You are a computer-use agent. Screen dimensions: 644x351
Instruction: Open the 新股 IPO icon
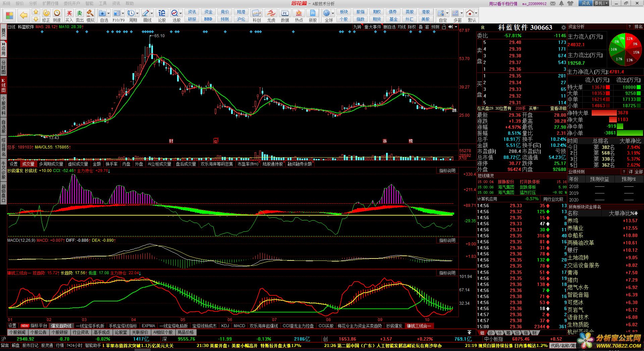click(313, 13)
